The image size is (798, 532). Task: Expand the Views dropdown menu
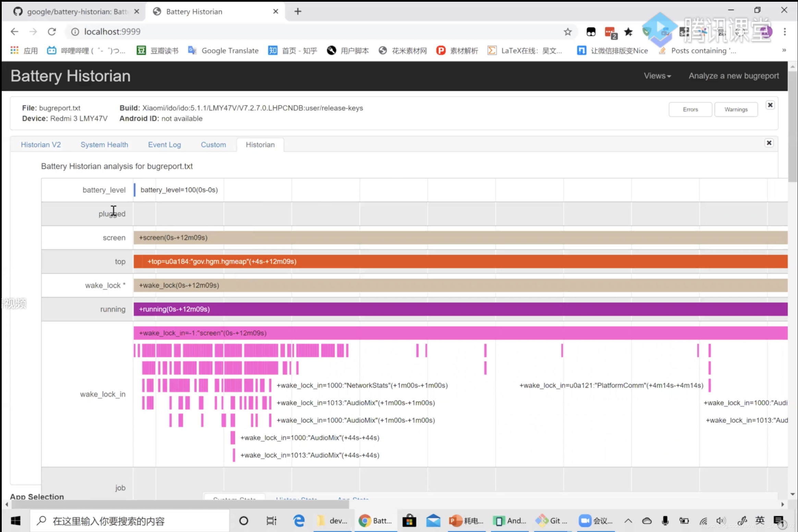pyautogui.click(x=657, y=76)
